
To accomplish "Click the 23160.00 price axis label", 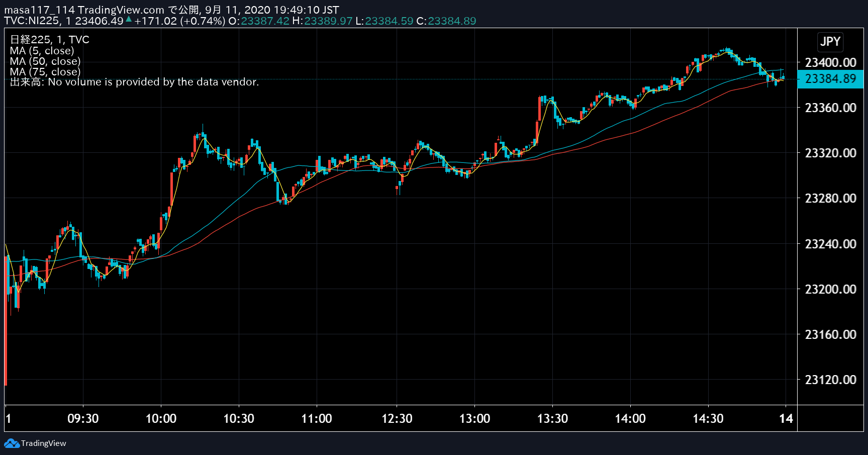I will pos(830,334).
